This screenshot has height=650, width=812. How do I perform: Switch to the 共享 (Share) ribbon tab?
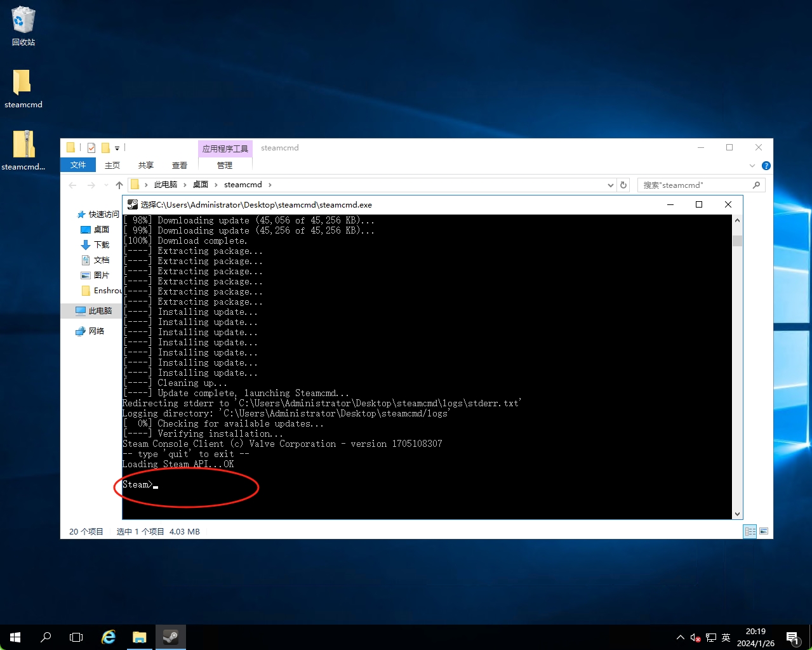[x=146, y=165]
